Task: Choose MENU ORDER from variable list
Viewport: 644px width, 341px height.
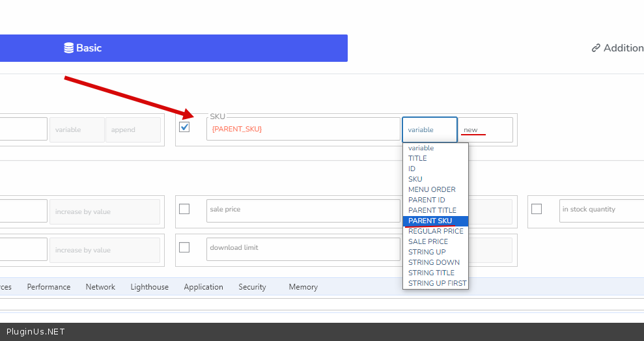Action: tap(432, 189)
